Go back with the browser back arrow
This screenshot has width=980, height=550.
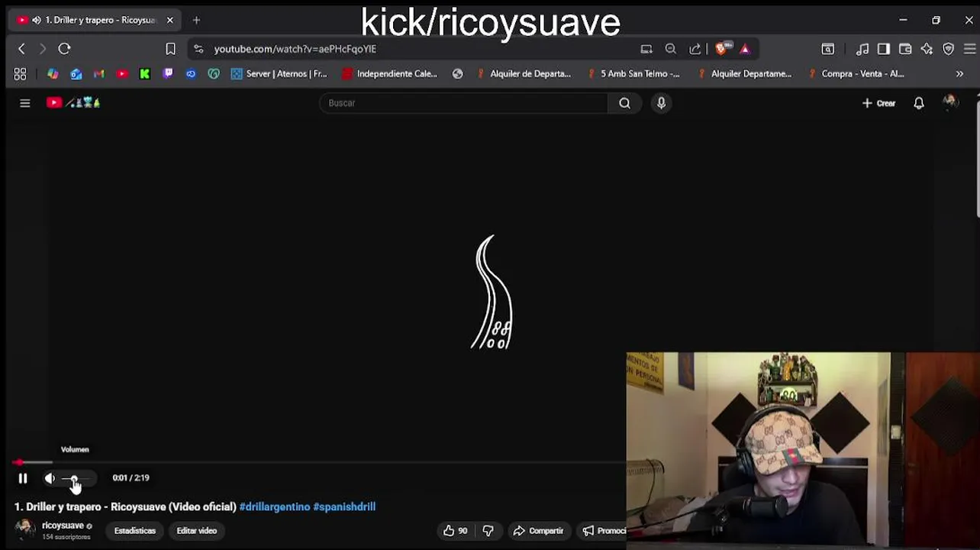pyautogui.click(x=21, y=49)
